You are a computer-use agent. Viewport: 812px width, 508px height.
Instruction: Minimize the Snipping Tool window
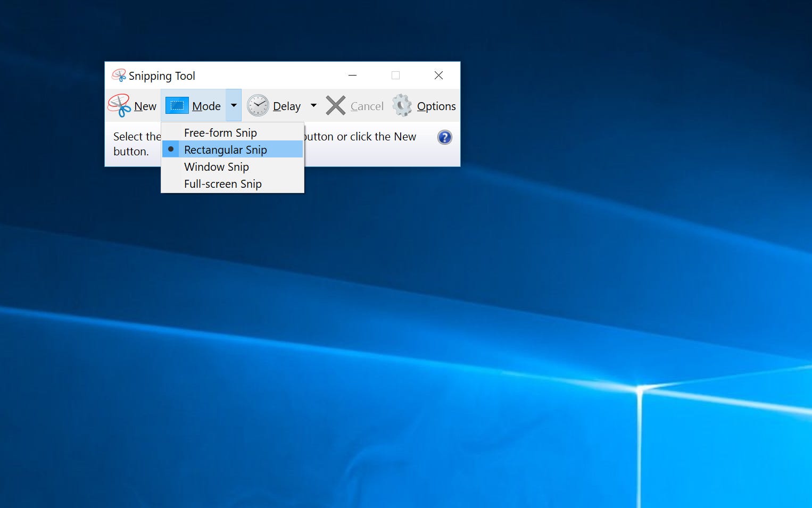352,76
